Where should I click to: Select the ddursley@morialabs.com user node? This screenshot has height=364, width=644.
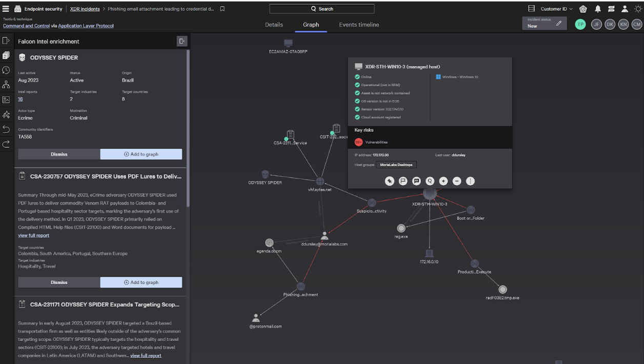tap(324, 236)
